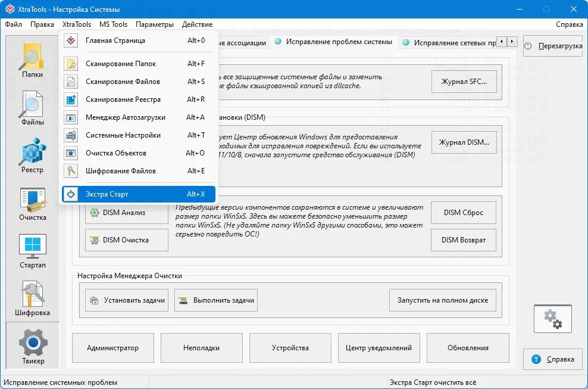Open the Шифровка sidebar tool
Image resolution: width=588 pixels, height=389 pixels.
[x=32, y=299]
